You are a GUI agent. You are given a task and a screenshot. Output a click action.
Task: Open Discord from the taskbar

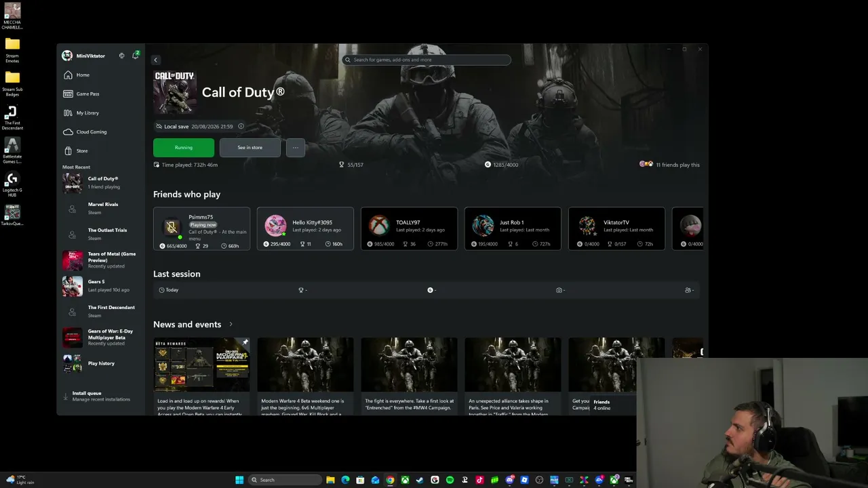(x=509, y=480)
